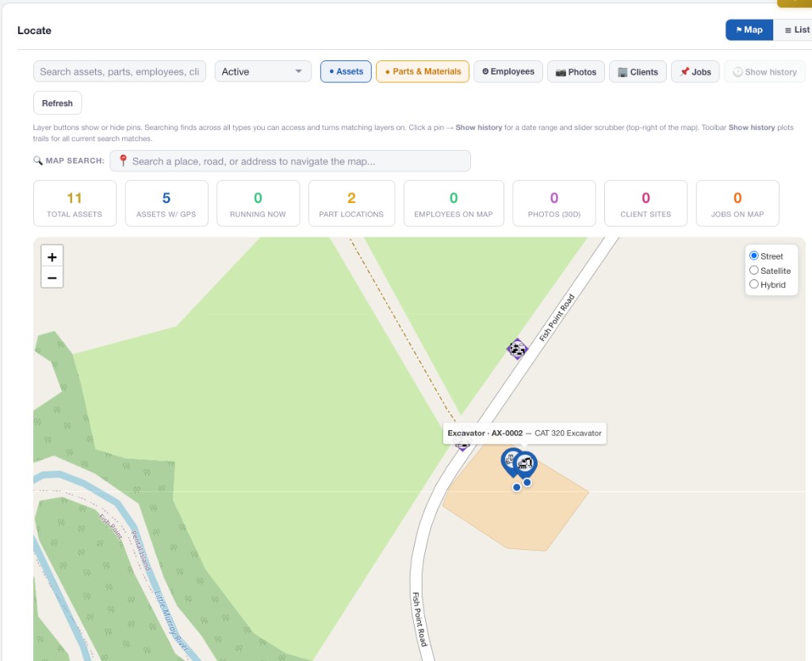Click the front blue excavator asset pin

tap(525, 465)
